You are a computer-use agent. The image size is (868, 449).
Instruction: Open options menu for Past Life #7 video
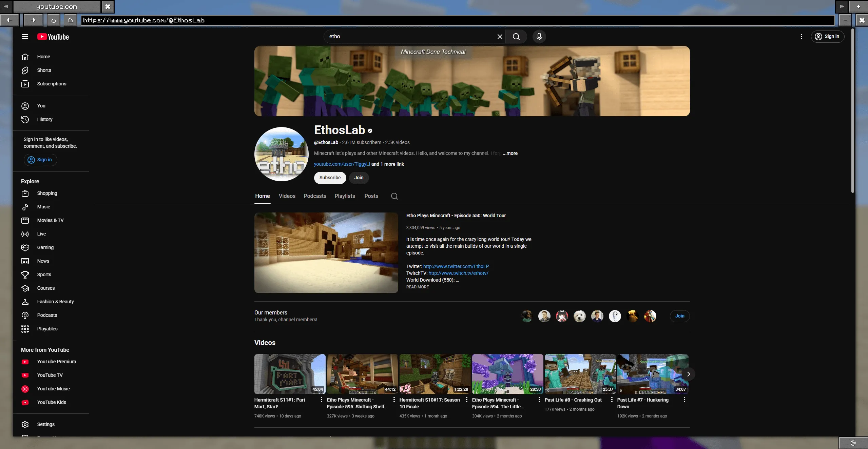(x=684, y=400)
